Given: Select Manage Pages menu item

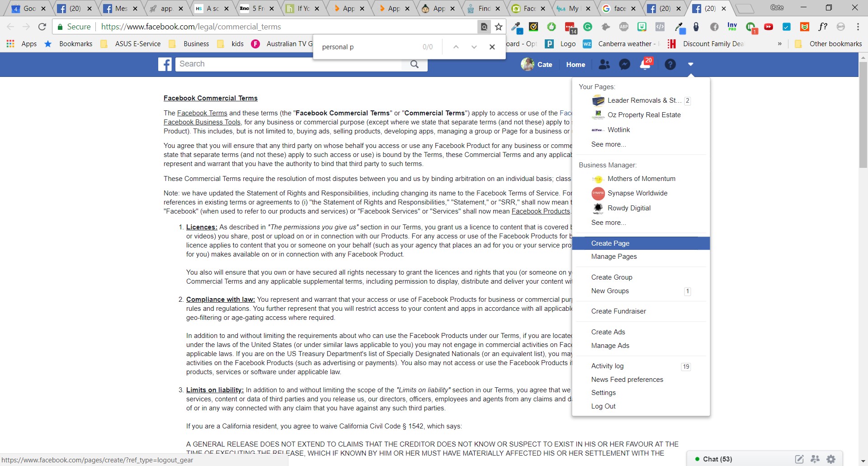Looking at the screenshot, I should tap(641, 257).
